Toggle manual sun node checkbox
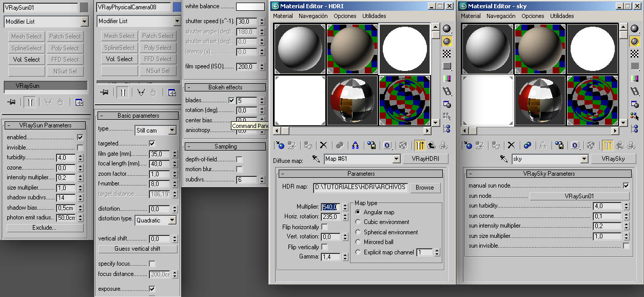This screenshot has height=297, width=644. click(626, 185)
